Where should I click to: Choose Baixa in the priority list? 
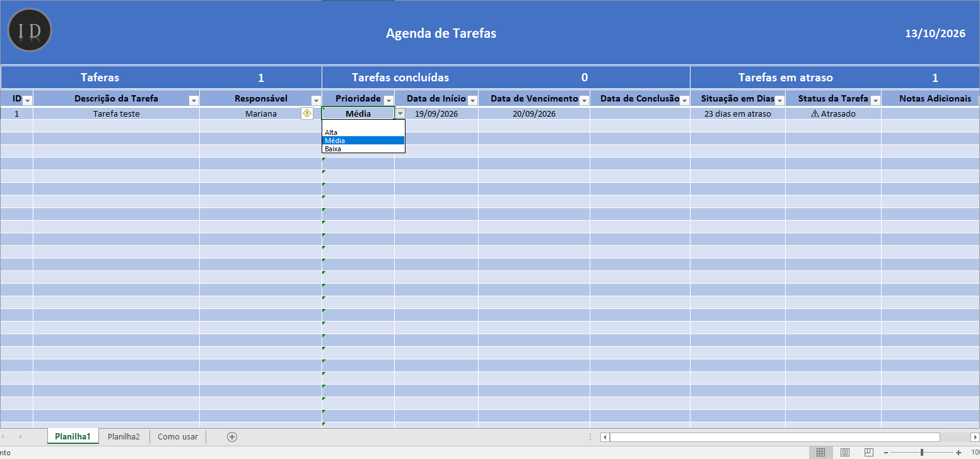(x=363, y=149)
